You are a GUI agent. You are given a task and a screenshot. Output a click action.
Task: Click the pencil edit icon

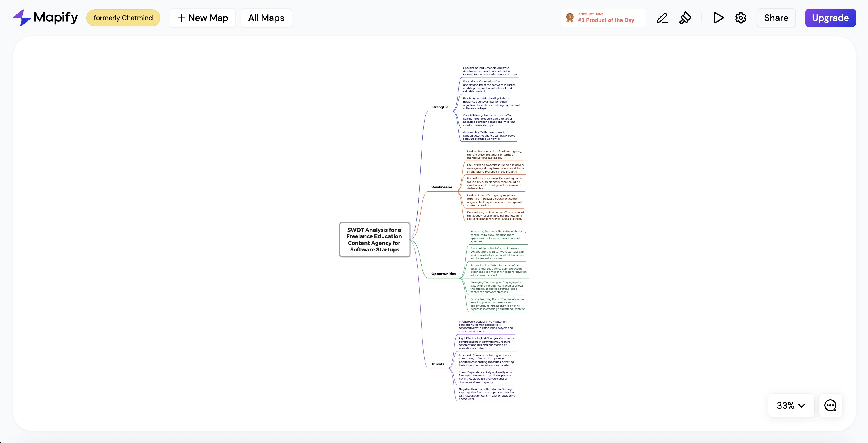(x=662, y=18)
